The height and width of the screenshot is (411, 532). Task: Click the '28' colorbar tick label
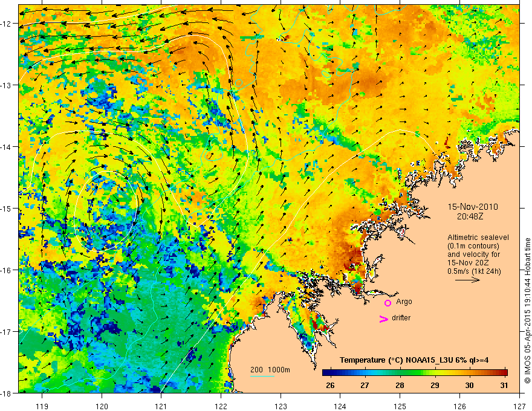(400, 386)
